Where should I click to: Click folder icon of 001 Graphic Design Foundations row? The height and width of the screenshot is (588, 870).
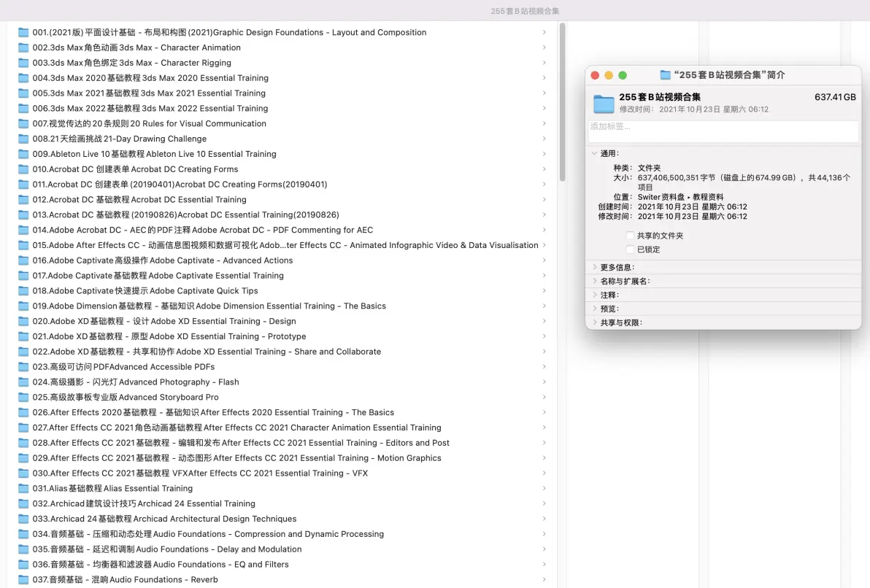pos(23,32)
